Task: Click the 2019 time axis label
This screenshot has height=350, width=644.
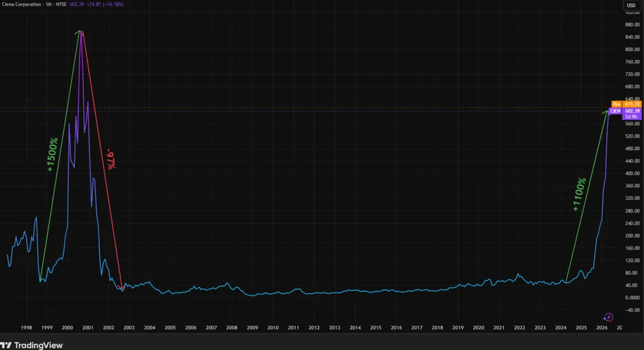Action: (x=458, y=327)
